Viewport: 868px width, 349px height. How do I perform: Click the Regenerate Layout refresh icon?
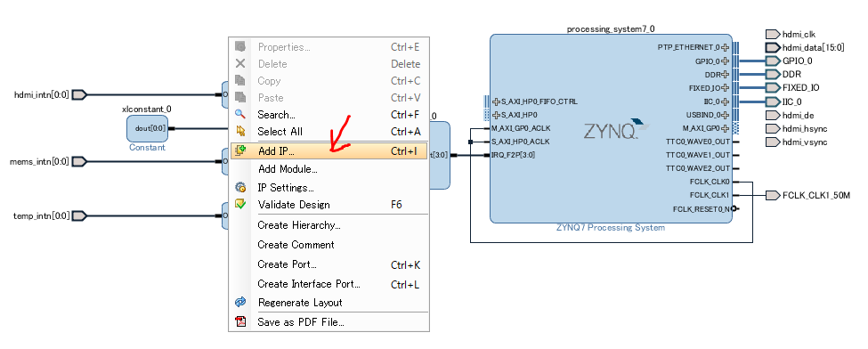[x=240, y=303]
